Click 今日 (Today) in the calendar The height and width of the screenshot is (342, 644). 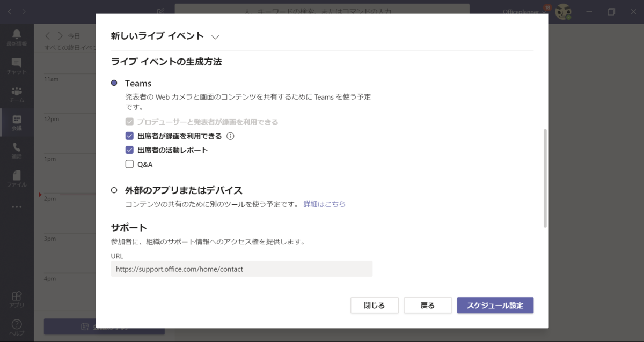(x=74, y=36)
